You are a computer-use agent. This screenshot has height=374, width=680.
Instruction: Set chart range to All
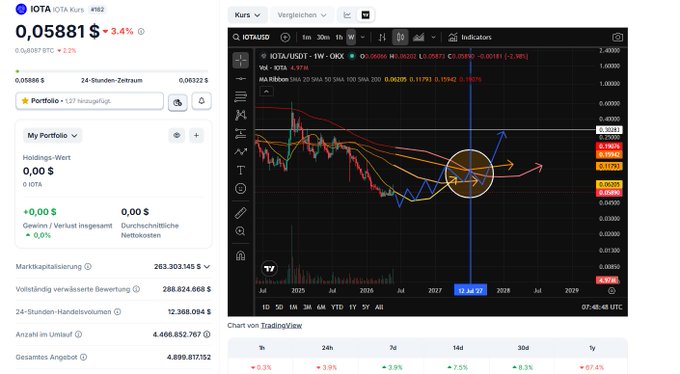click(x=379, y=307)
